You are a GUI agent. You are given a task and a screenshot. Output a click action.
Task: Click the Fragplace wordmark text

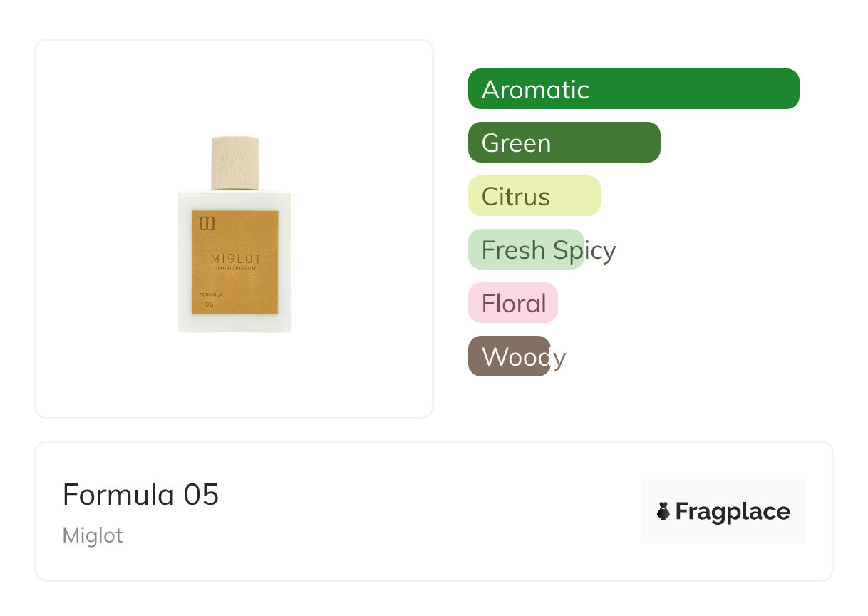point(732,511)
